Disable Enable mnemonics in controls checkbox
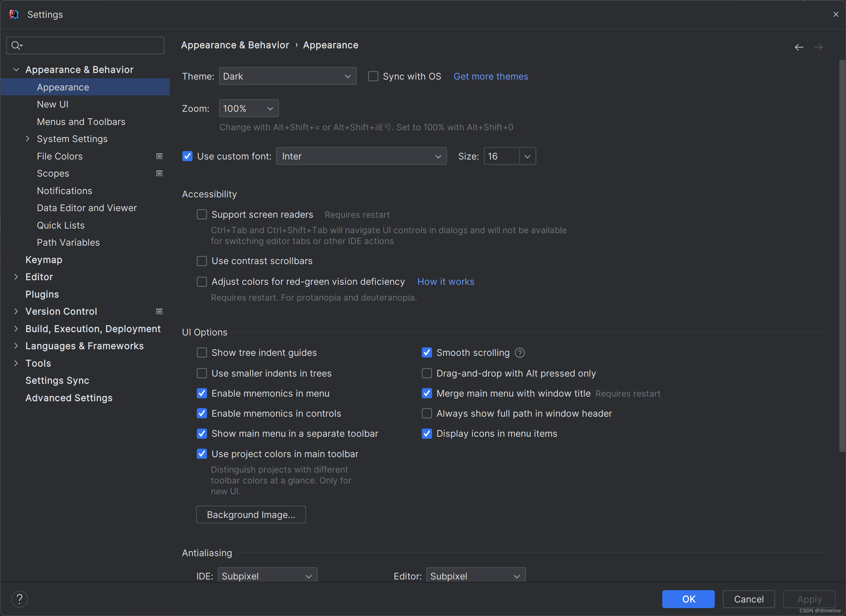 [x=202, y=413]
